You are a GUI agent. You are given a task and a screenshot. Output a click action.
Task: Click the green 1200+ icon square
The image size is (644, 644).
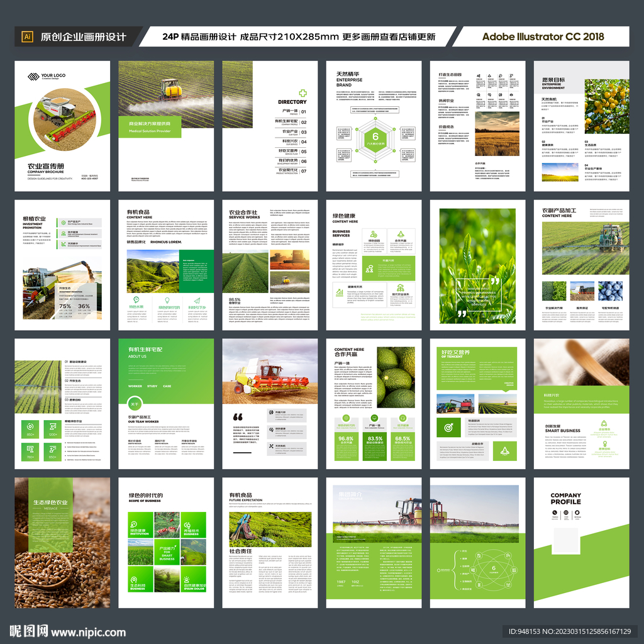(53, 429)
